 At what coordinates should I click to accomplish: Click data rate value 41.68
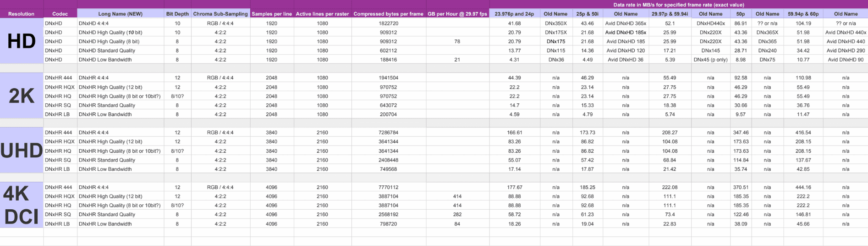pos(515,23)
